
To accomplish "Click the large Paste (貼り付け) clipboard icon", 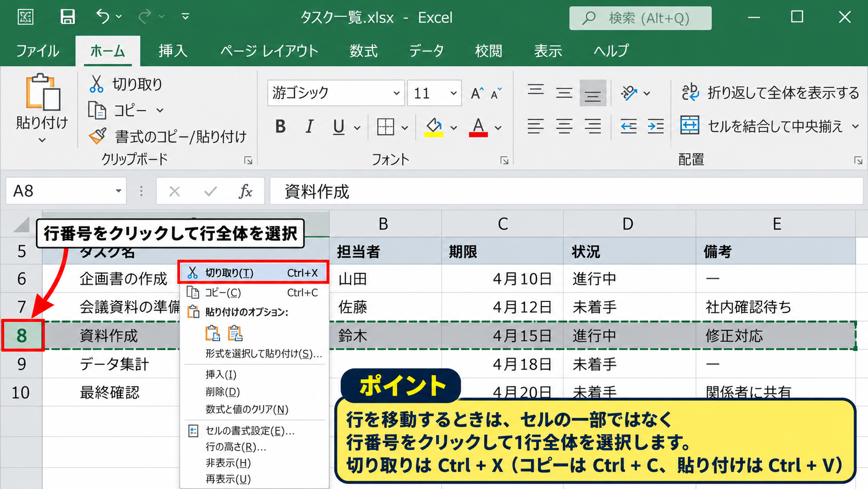I will coord(42,92).
